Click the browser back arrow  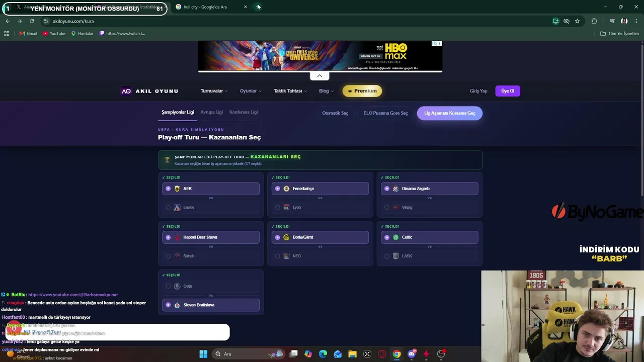point(8,21)
